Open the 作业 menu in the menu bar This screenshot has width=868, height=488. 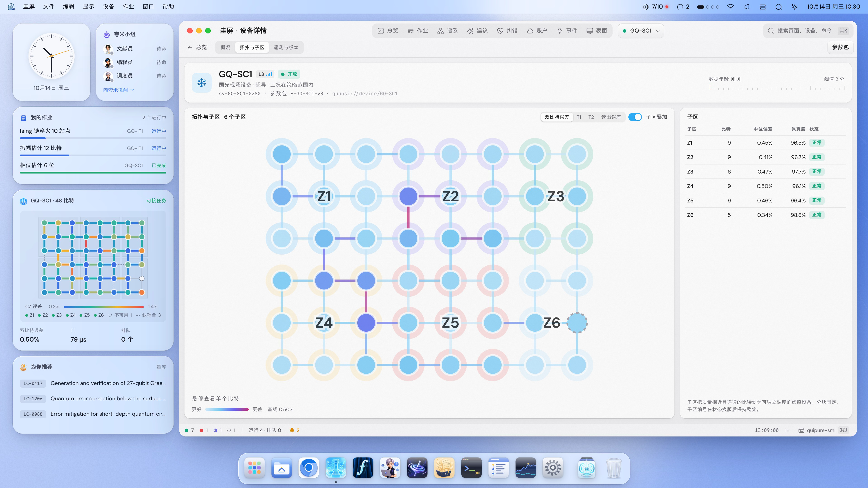pyautogui.click(x=128, y=7)
